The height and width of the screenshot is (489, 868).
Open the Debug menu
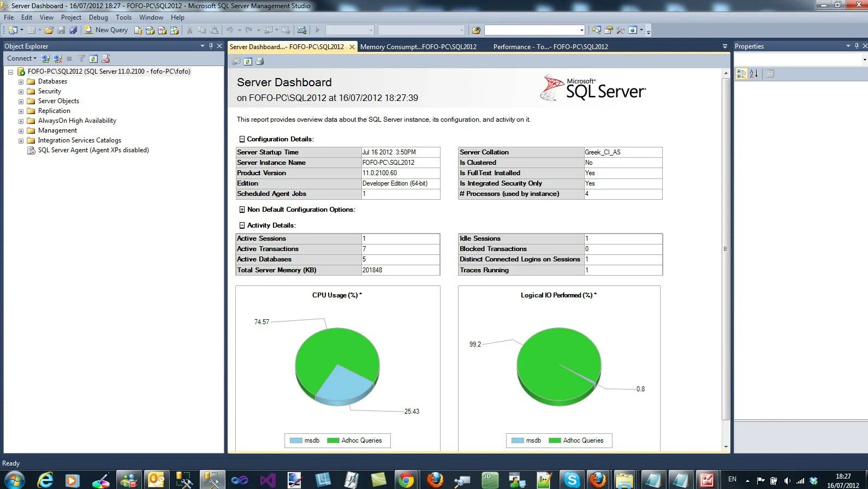(x=98, y=17)
